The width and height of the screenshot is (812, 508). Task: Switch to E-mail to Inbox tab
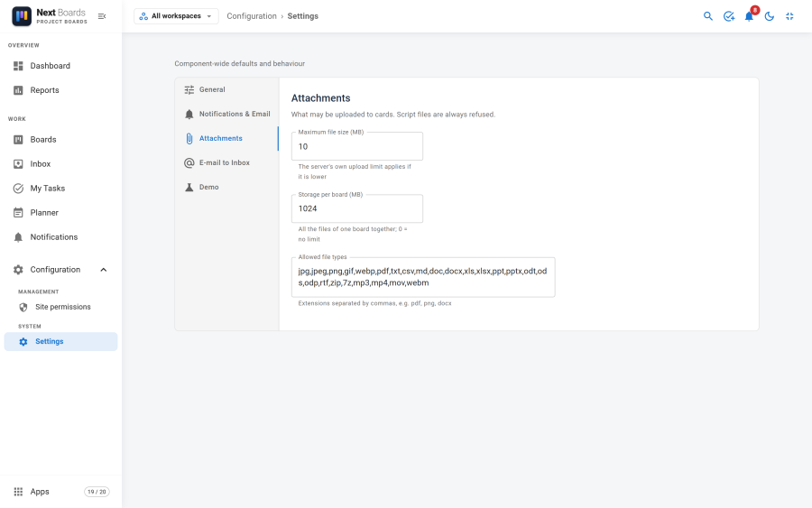[226, 162]
